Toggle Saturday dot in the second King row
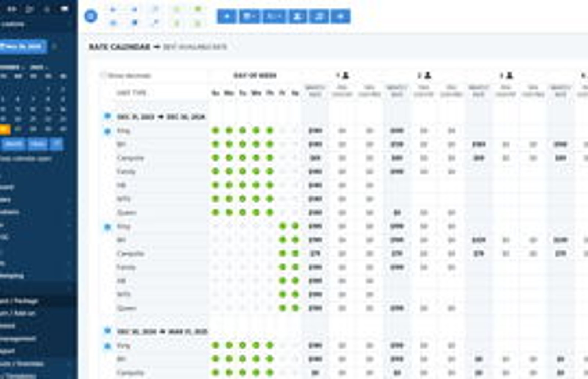Image resolution: width=588 pixels, height=379 pixels. 295,226
